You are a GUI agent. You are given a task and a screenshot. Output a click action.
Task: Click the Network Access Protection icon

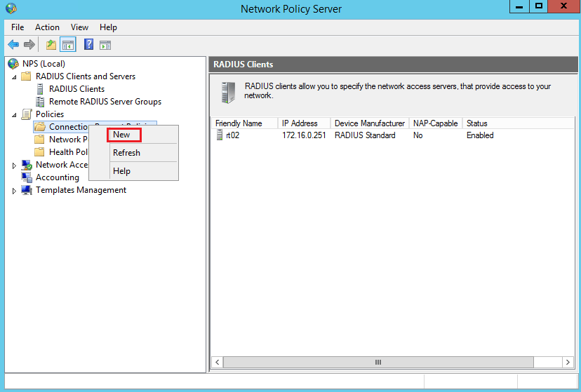coord(26,165)
